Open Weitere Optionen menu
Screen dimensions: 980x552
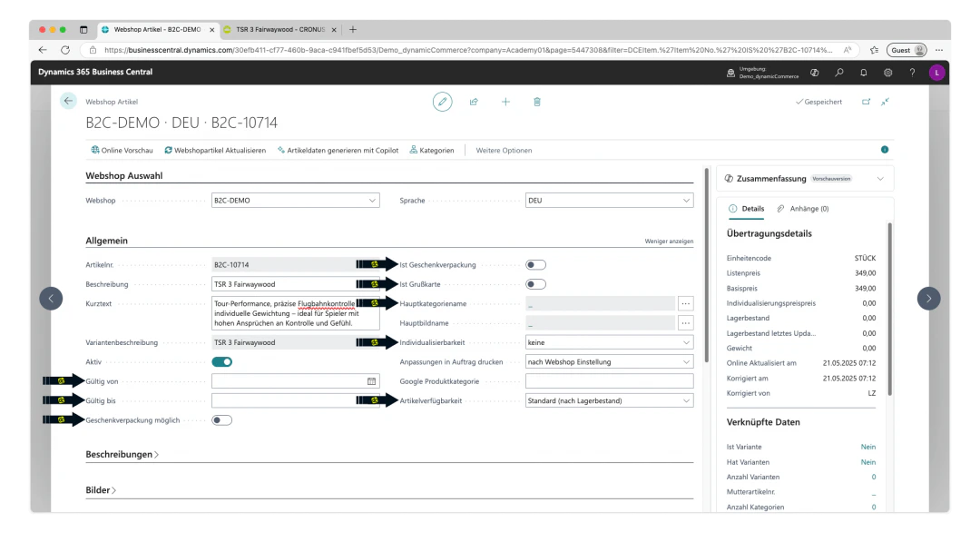(504, 150)
